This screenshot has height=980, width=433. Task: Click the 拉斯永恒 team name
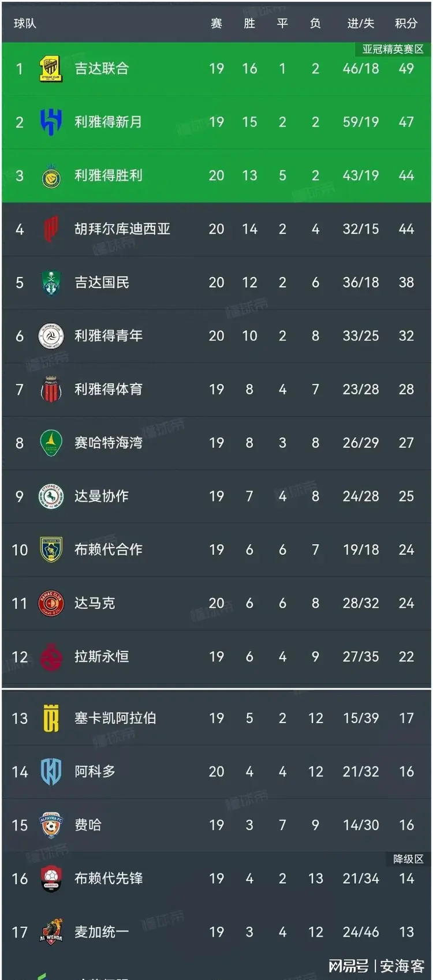[102, 657]
